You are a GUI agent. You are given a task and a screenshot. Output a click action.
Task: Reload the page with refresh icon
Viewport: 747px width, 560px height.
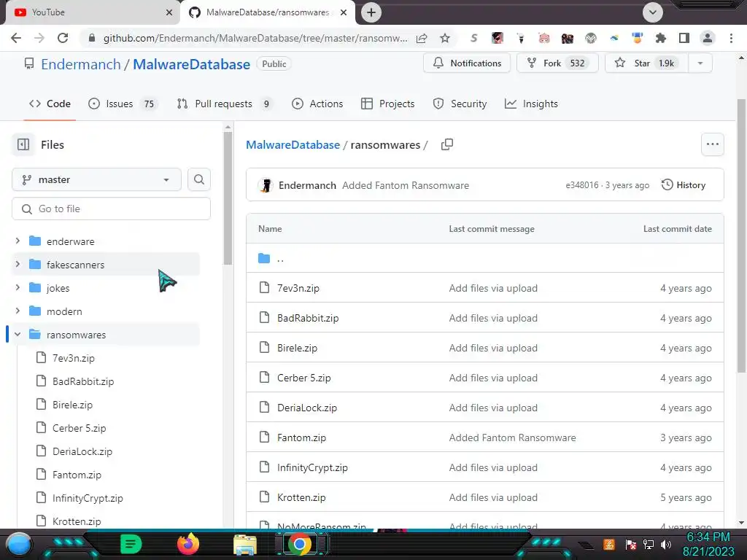pos(63,38)
